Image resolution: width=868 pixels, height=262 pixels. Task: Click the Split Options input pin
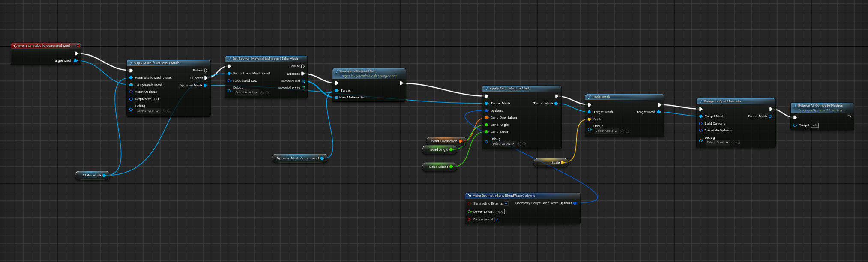(x=701, y=123)
